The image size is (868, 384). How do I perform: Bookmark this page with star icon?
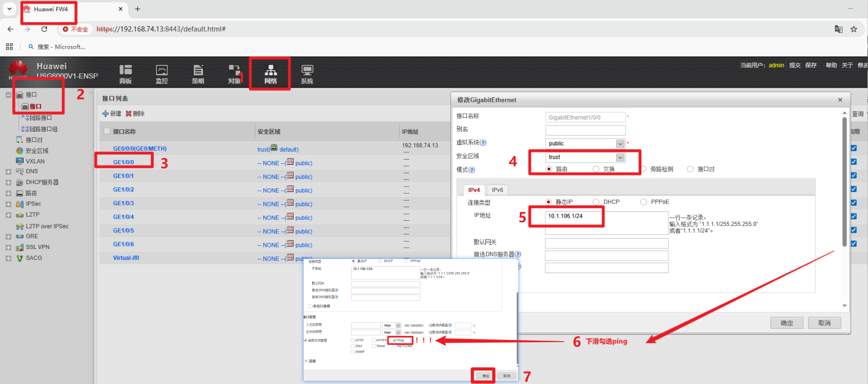coord(854,29)
